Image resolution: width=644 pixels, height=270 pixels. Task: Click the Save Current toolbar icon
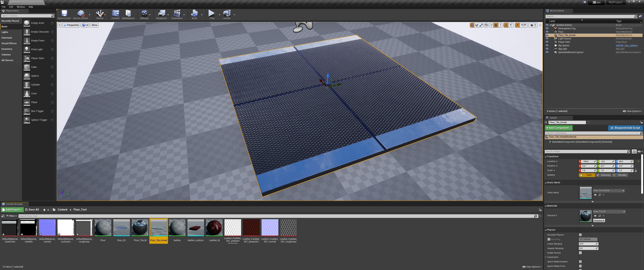pyautogui.click(x=64, y=14)
